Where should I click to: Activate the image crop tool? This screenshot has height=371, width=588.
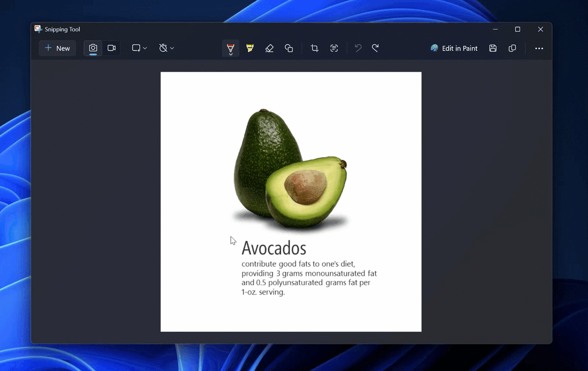click(315, 48)
